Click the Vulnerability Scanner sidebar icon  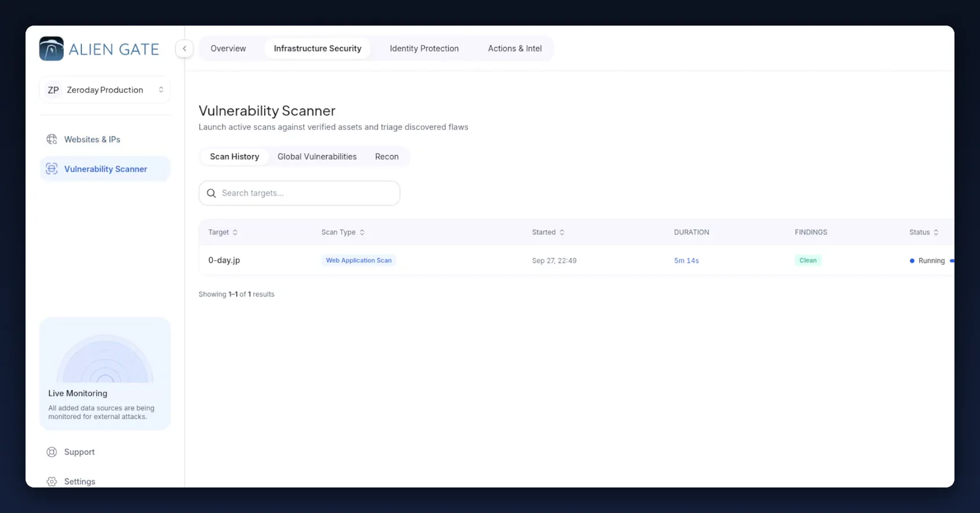point(52,169)
